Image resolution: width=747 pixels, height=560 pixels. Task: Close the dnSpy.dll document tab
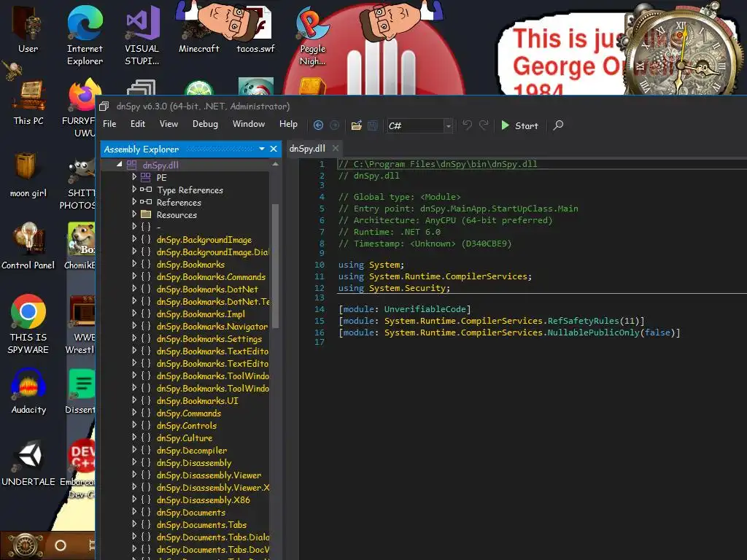tap(336, 149)
